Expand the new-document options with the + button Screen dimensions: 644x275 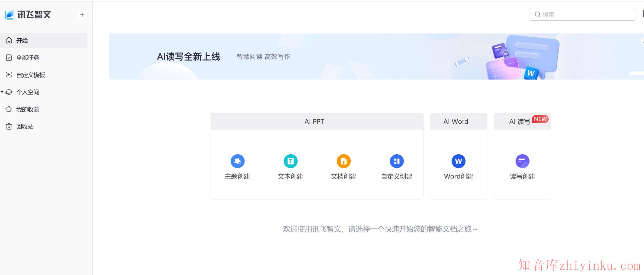[82, 15]
